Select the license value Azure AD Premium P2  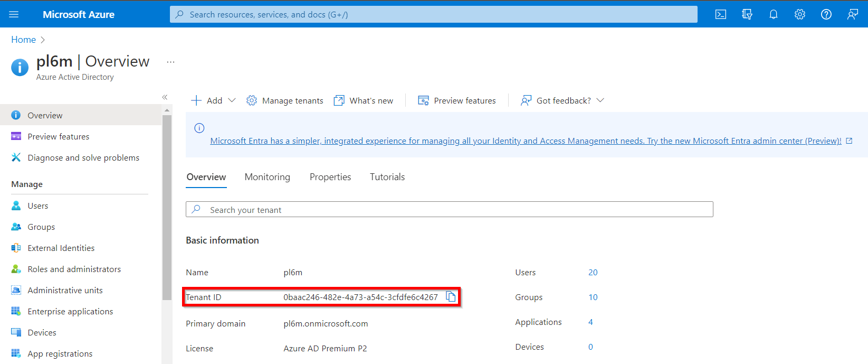[x=325, y=348]
